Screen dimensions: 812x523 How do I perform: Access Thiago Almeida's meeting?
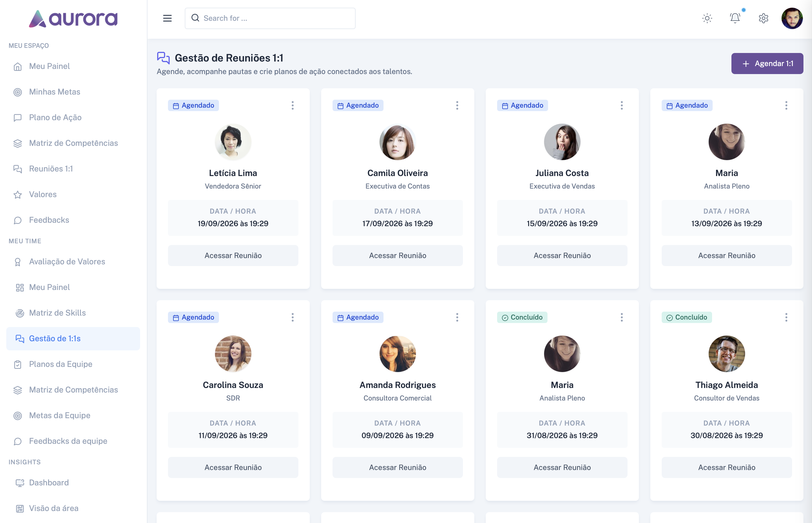727,467
